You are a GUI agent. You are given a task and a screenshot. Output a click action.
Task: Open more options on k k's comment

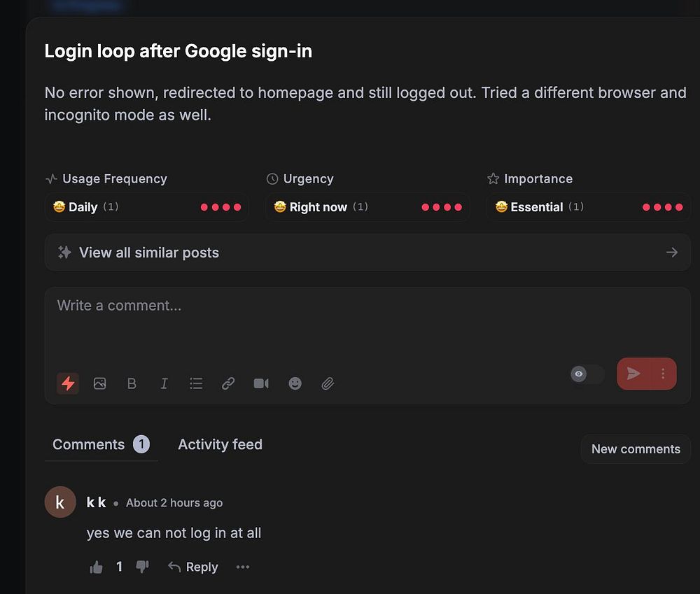243,567
